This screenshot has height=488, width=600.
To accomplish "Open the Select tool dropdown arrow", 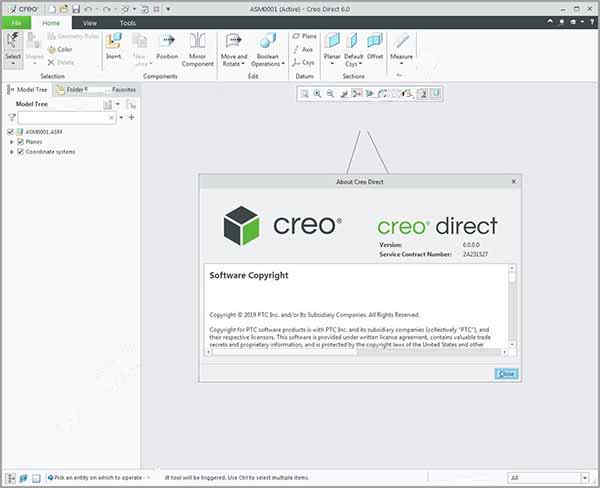I will (x=13, y=64).
